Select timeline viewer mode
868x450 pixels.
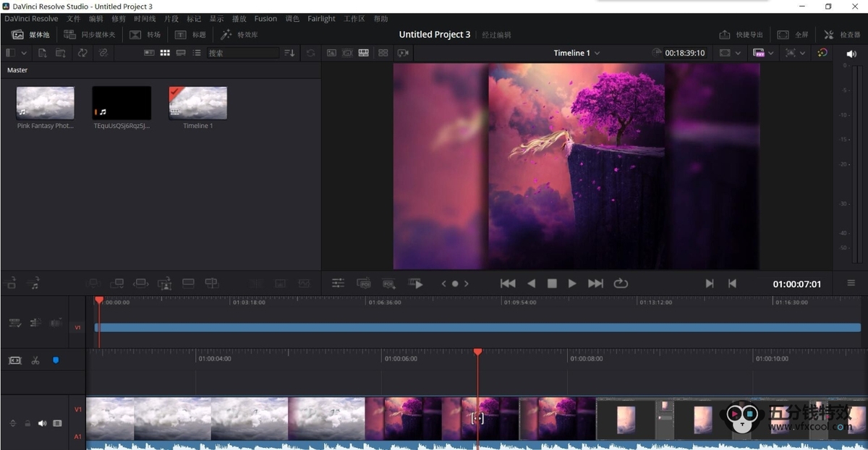coord(363,53)
